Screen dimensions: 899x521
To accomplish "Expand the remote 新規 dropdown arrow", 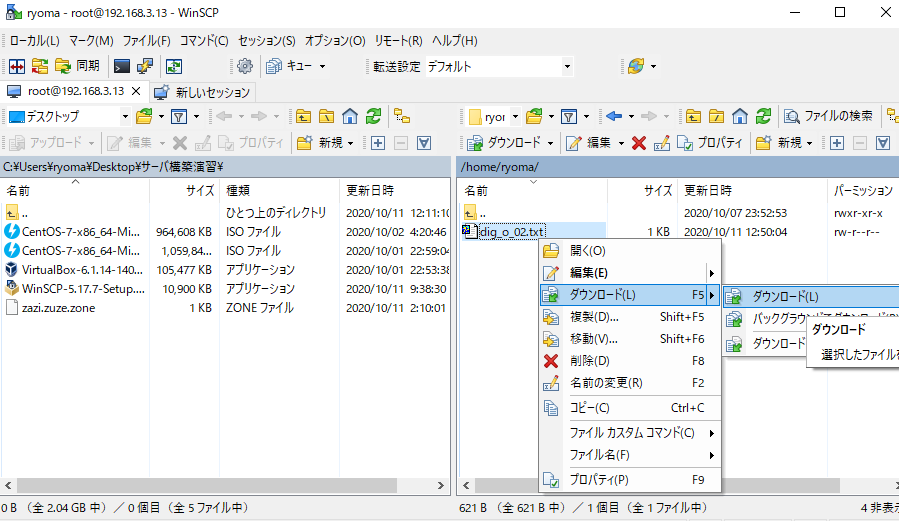I will point(810,143).
